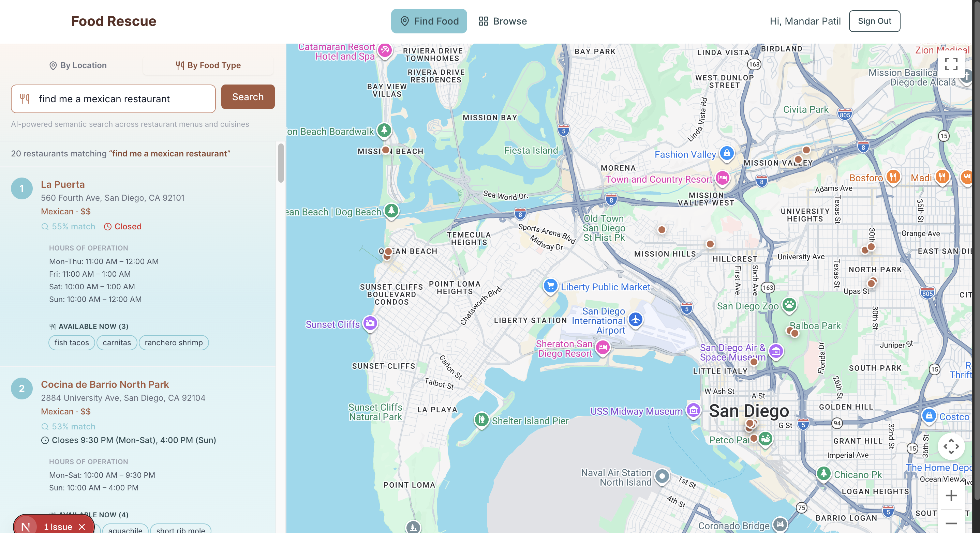The height and width of the screenshot is (533, 980).
Task: Zoom in with the map plus button
Action: tap(951, 496)
